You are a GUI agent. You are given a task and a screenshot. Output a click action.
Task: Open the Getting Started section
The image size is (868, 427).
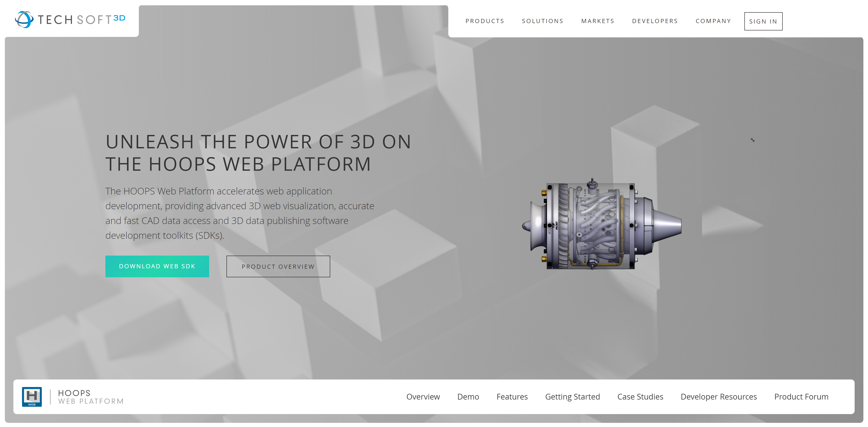tap(572, 397)
